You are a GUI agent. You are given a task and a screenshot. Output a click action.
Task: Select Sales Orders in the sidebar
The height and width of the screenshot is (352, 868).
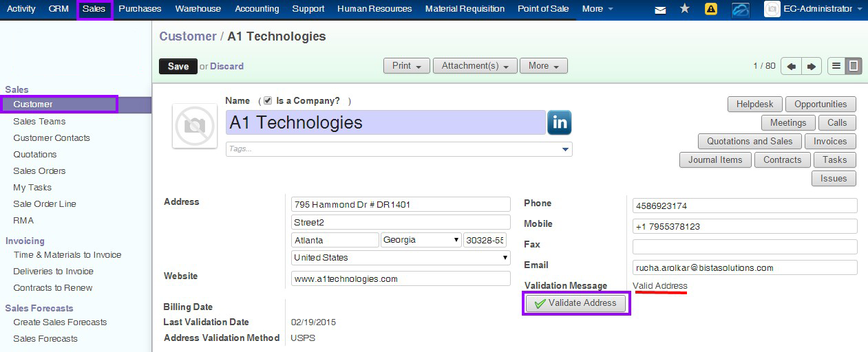[x=39, y=170]
